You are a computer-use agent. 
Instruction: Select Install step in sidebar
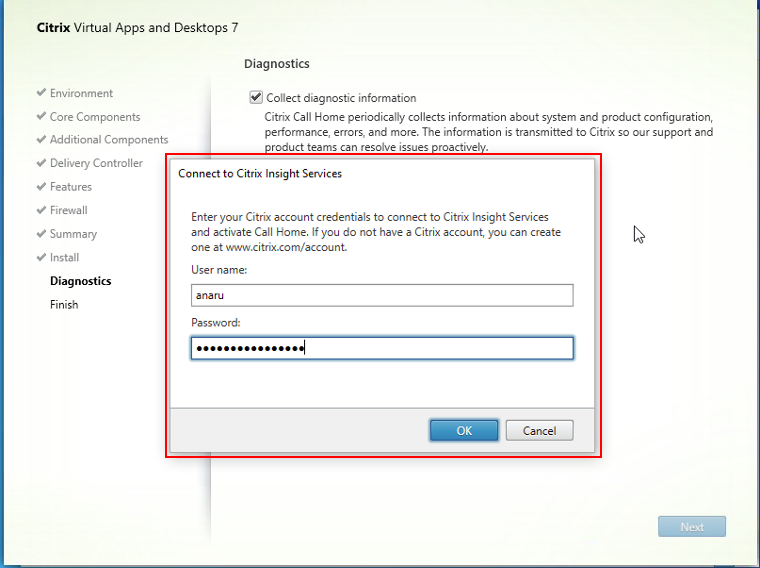coord(64,257)
